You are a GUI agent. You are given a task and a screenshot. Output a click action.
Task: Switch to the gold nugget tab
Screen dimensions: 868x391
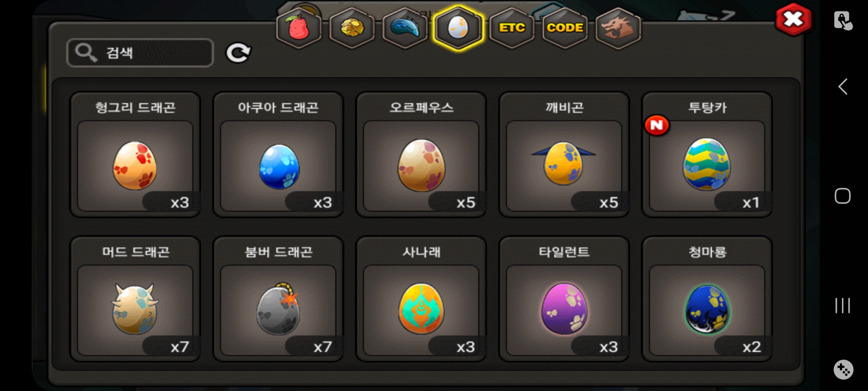click(352, 28)
